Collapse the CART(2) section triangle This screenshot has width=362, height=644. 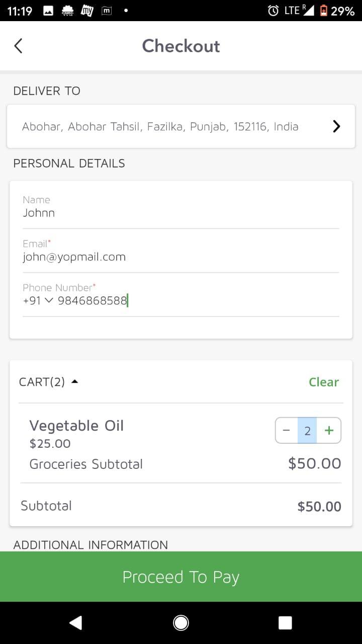pyautogui.click(x=74, y=382)
